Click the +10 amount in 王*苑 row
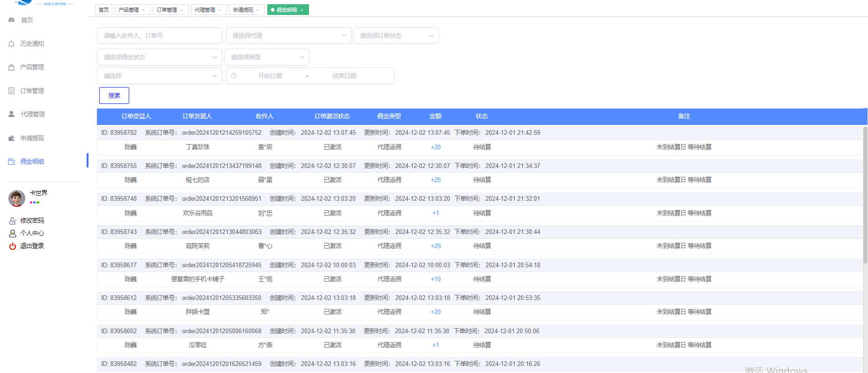Image resolution: width=868 pixels, height=373 pixels. tap(436, 279)
